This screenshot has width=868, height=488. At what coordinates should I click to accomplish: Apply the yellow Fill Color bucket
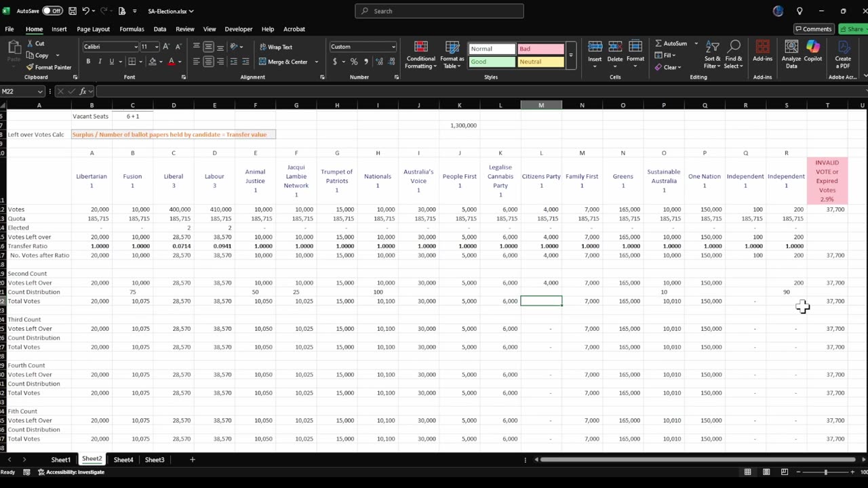click(x=152, y=62)
